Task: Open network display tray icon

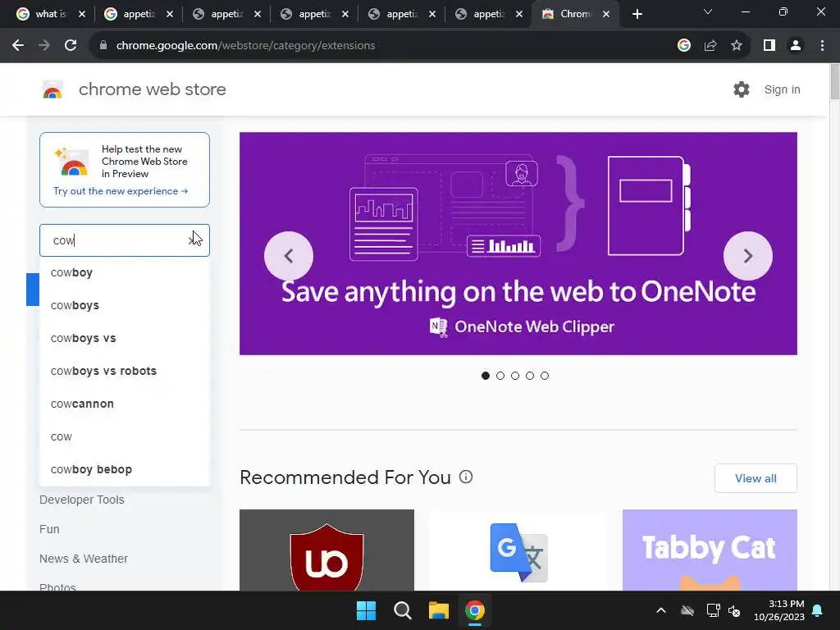Action: coord(713,610)
